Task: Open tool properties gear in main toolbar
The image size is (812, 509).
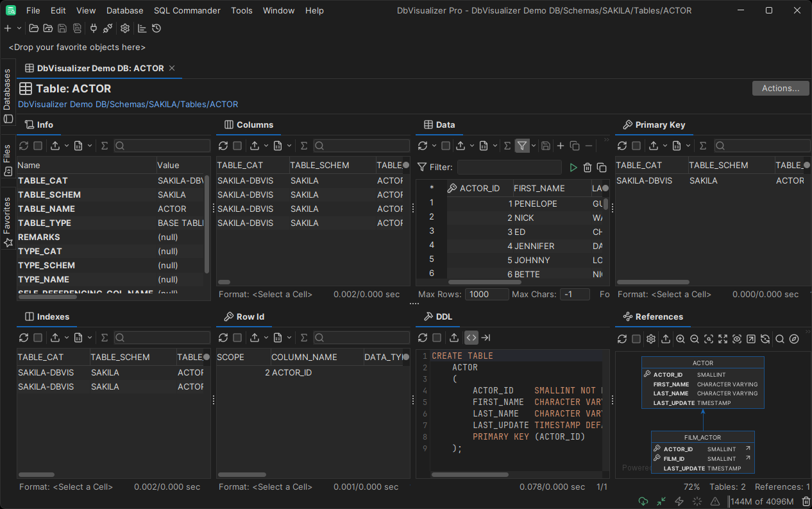Action: 125,28
